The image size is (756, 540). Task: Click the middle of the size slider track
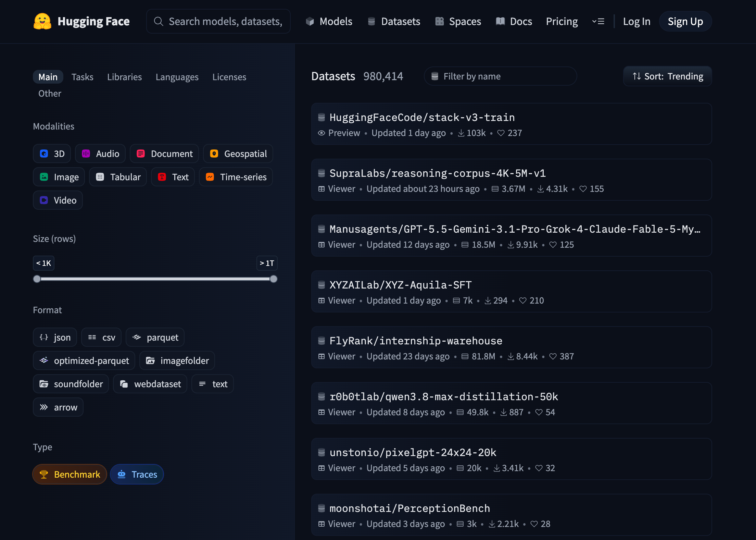pyautogui.click(x=155, y=279)
